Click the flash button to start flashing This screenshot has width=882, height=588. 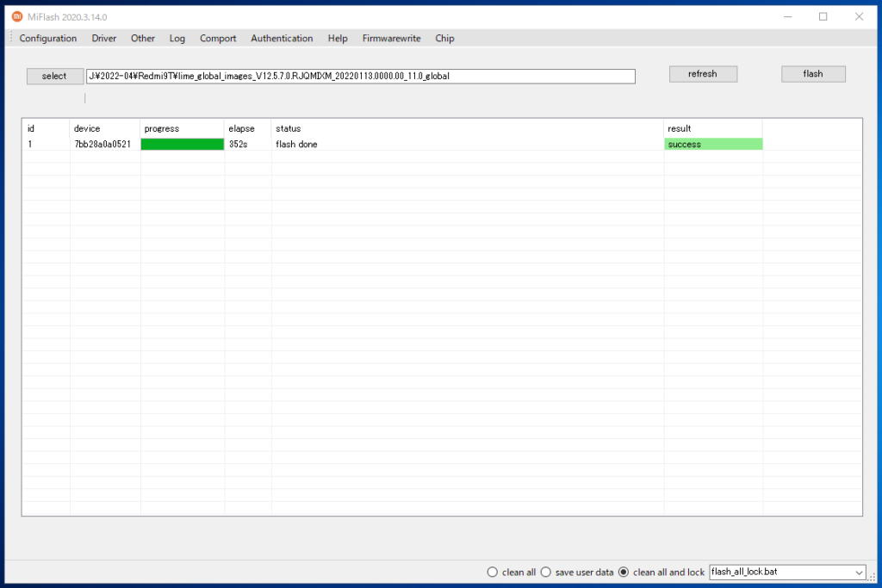point(812,73)
